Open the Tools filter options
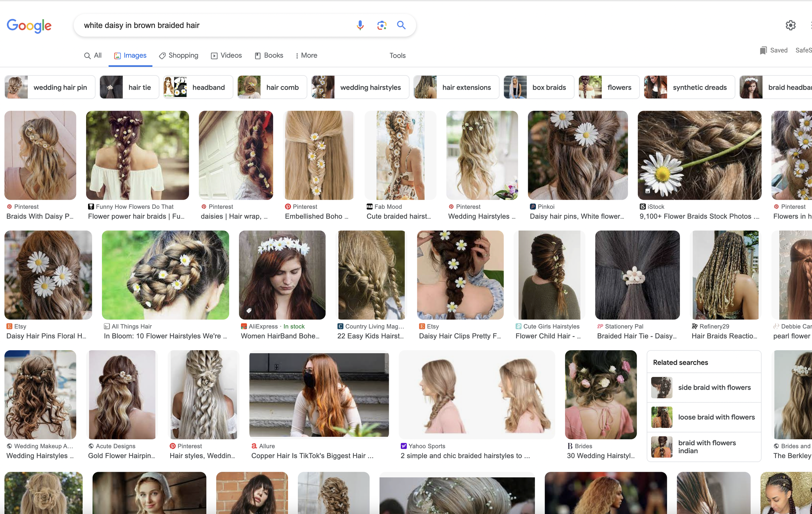Viewport: 812px width, 514px height. pos(397,55)
